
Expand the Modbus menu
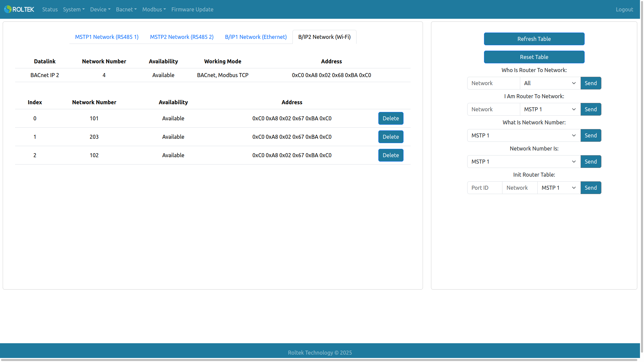tap(154, 9)
